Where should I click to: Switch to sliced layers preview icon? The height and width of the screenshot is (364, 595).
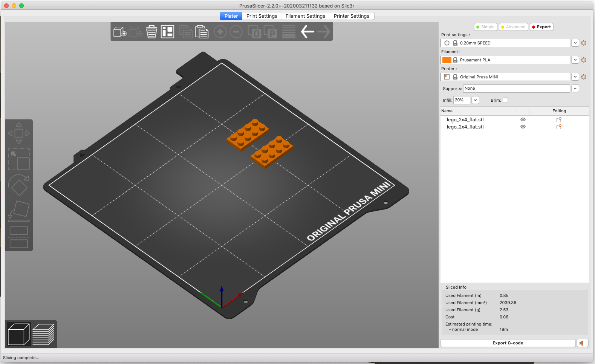point(43,334)
